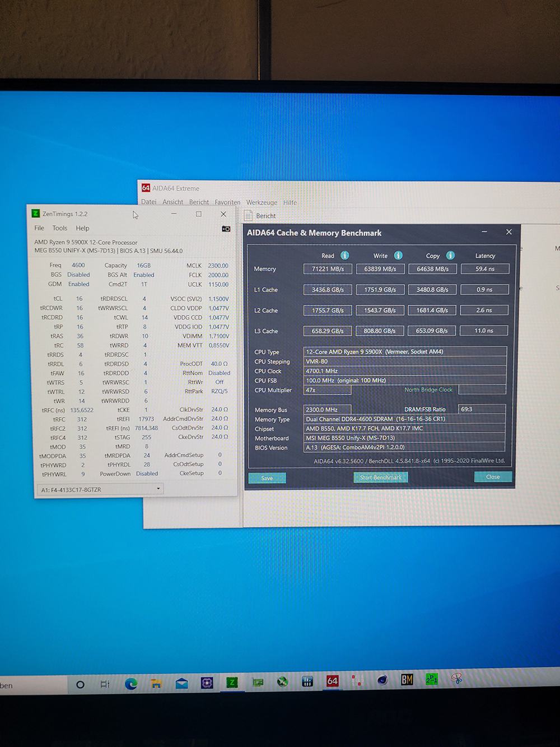The height and width of the screenshot is (747, 560).
Task: Switch to AIDA64 via its red taskbar icon
Action: [333, 681]
